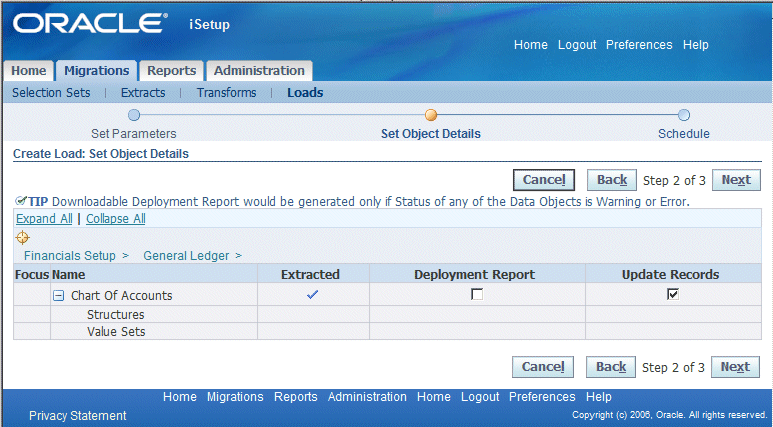Click the Privacy Statement link

click(x=77, y=416)
